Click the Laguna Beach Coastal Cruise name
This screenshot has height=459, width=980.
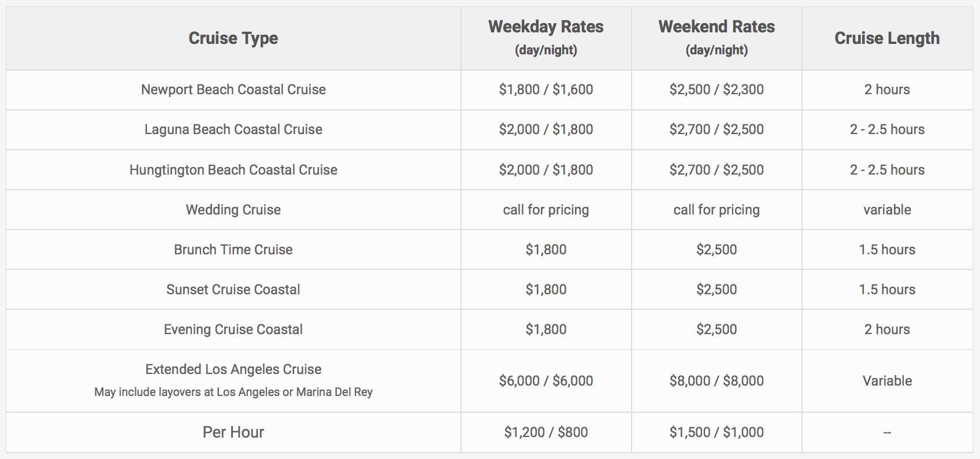tap(233, 129)
